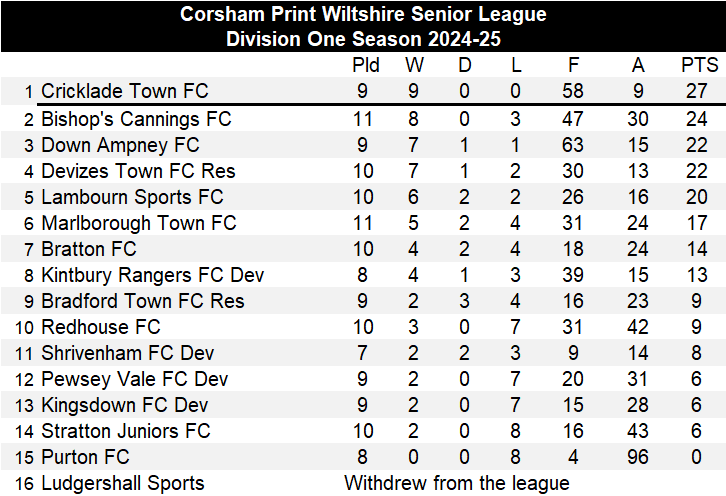Select Kingsdown FC Dev team

click(x=124, y=405)
